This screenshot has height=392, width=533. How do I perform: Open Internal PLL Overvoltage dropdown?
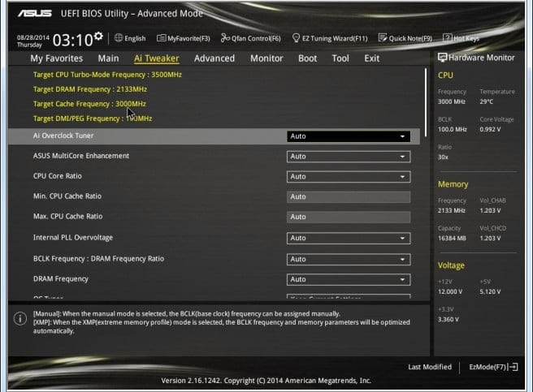coord(349,239)
